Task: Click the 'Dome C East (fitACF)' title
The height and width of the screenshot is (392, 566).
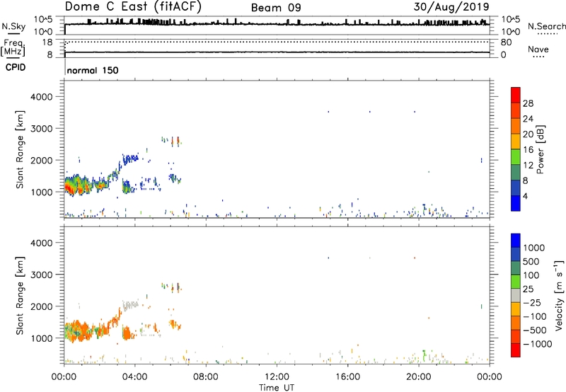Action: pyautogui.click(x=133, y=7)
